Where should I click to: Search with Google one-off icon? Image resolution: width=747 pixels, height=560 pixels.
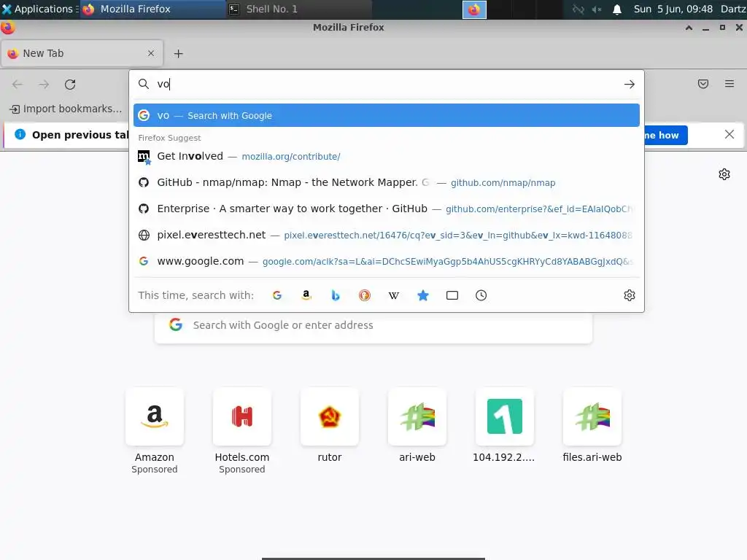[276, 295]
